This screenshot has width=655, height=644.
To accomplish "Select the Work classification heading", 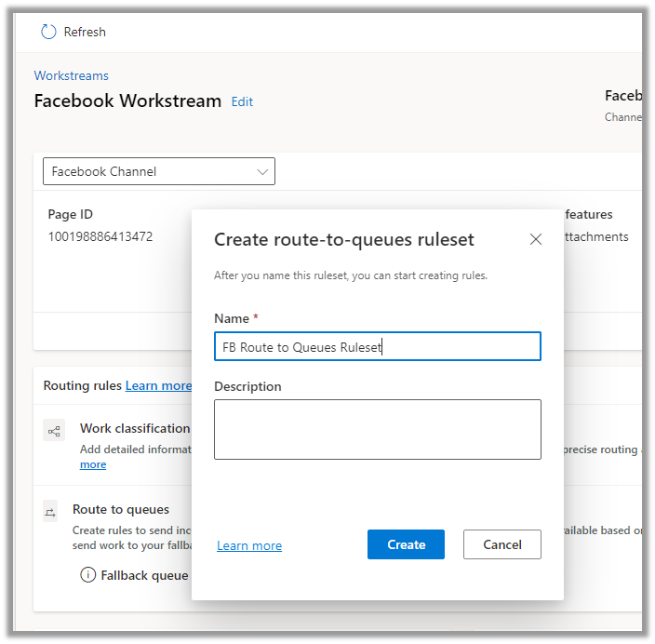I will [x=135, y=428].
